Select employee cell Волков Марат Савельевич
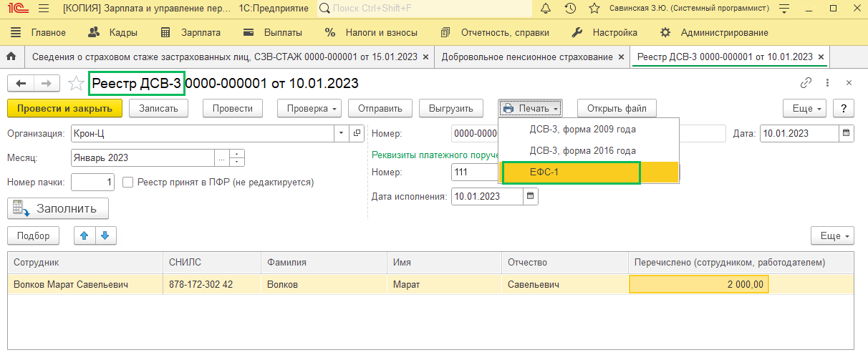The image size is (868, 355). tap(85, 285)
